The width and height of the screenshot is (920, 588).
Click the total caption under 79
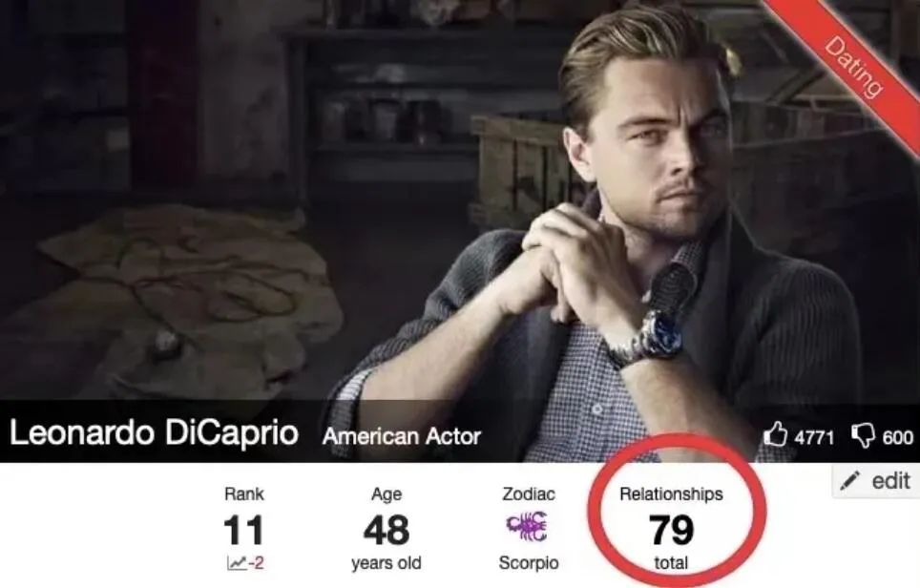click(x=671, y=563)
